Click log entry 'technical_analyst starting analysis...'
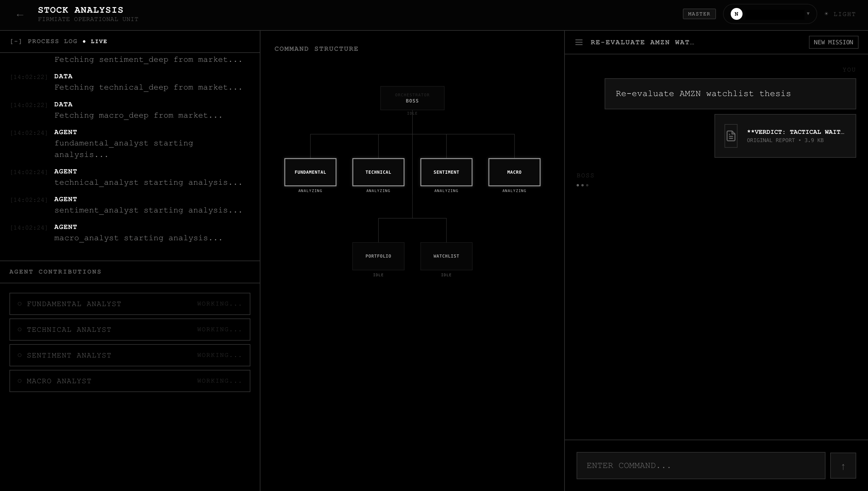Screen dimensions: 868x491 [148, 183]
